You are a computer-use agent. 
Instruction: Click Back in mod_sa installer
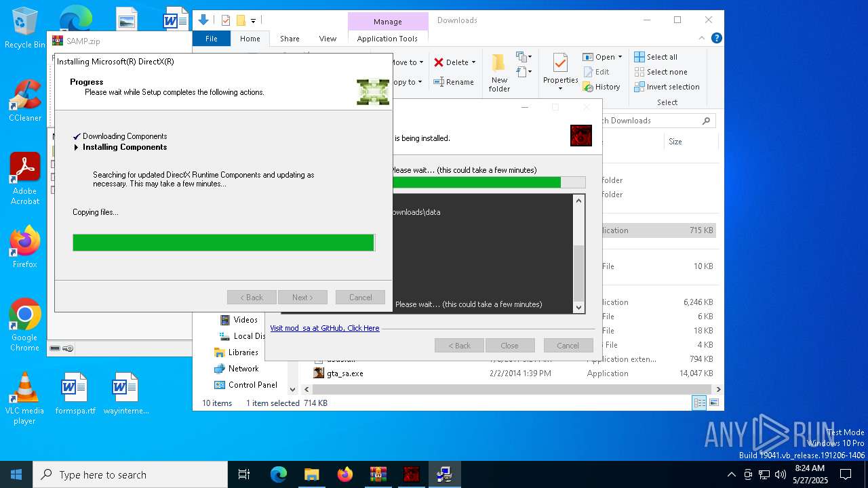459,346
